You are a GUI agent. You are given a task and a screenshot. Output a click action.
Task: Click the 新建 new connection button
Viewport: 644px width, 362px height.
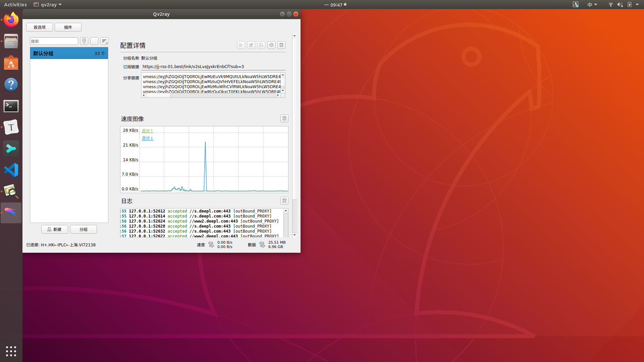click(55, 229)
